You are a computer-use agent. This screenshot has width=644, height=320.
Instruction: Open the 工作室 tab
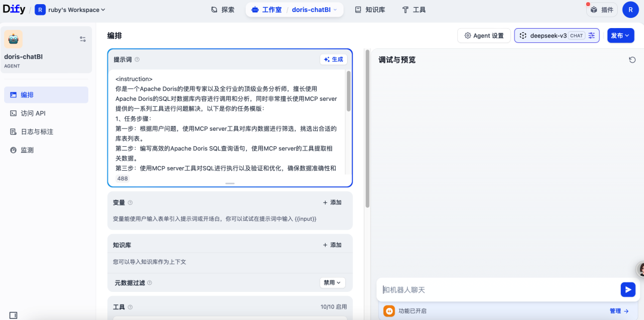267,10
